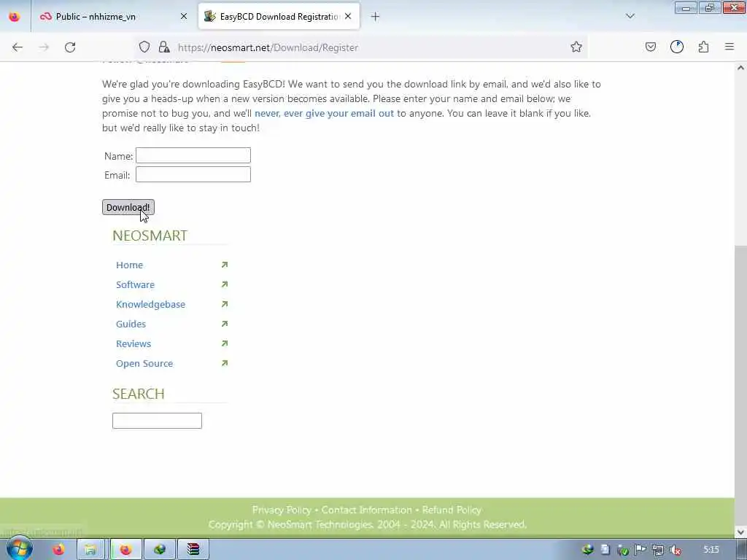This screenshot has width=747, height=560.
Task: Click the Name input field
Action: point(193,155)
